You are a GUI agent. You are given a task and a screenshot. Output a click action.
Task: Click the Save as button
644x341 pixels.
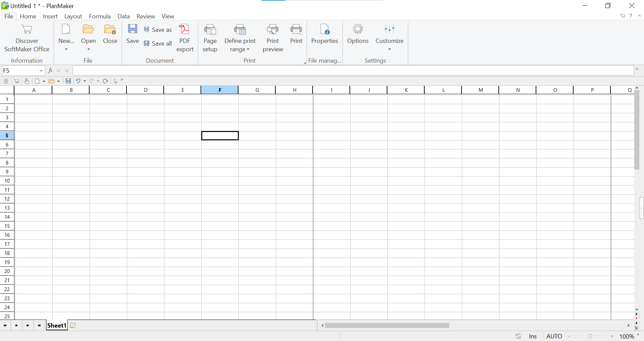point(158,30)
